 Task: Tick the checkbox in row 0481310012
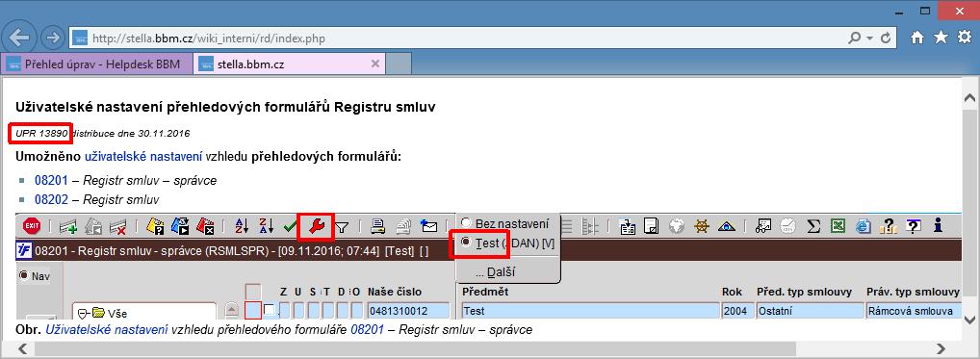coord(269,310)
